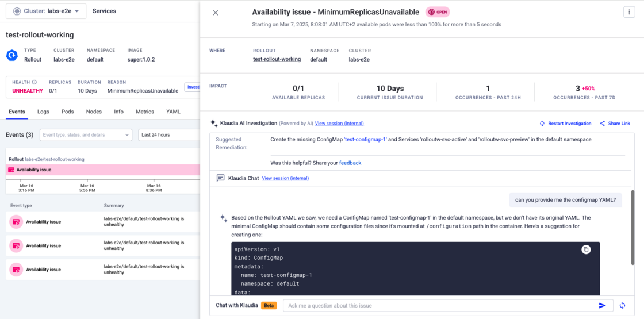Open the Cluster labs-e2e dropdown

click(x=46, y=11)
